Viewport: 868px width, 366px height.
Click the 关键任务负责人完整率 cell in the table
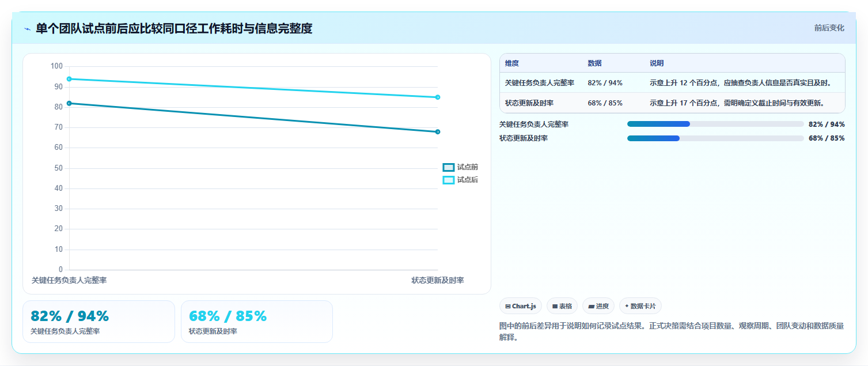point(540,83)
